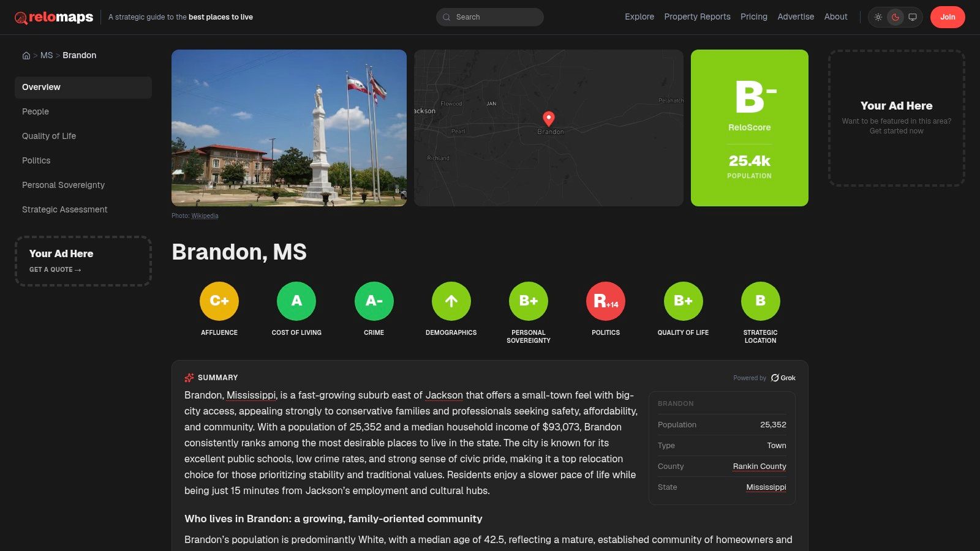This screenshot has height=551, width=980.
Task: Open the Politics R+14 badge
Action: pos(606,301)
